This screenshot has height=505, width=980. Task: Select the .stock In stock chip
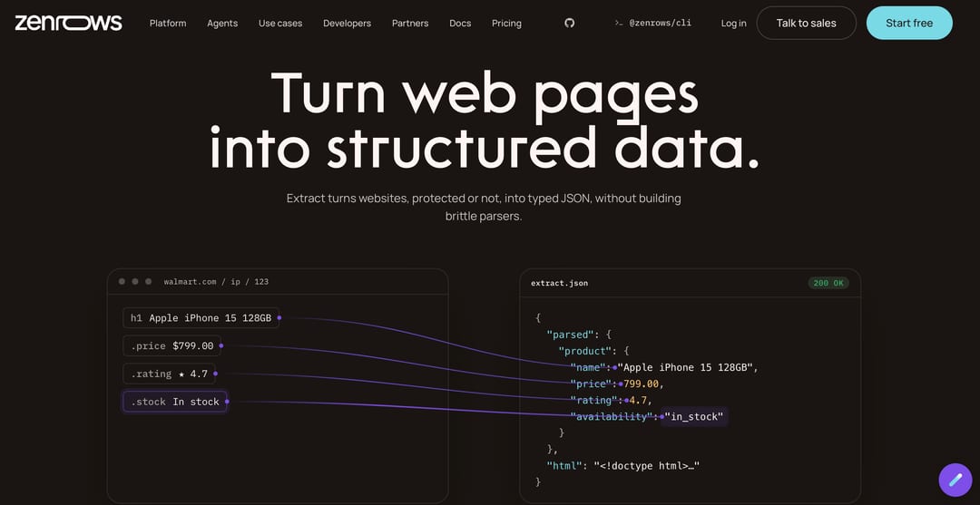pos(175,402)
